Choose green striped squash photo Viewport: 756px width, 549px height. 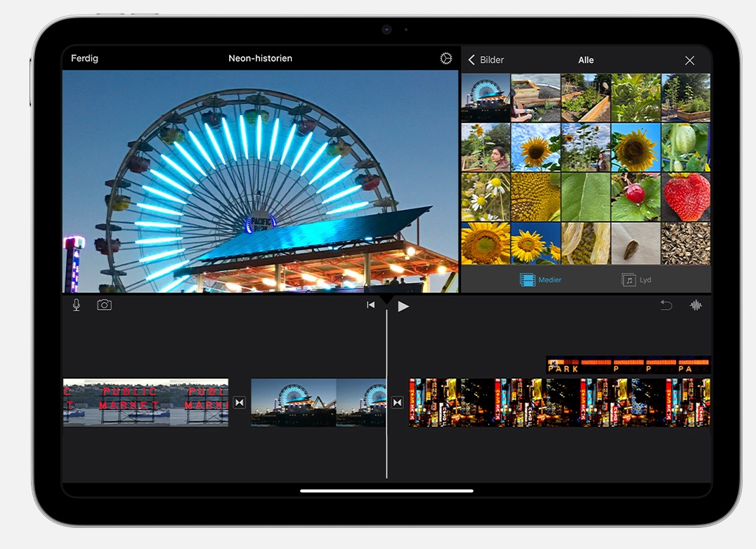coord(686,147)
